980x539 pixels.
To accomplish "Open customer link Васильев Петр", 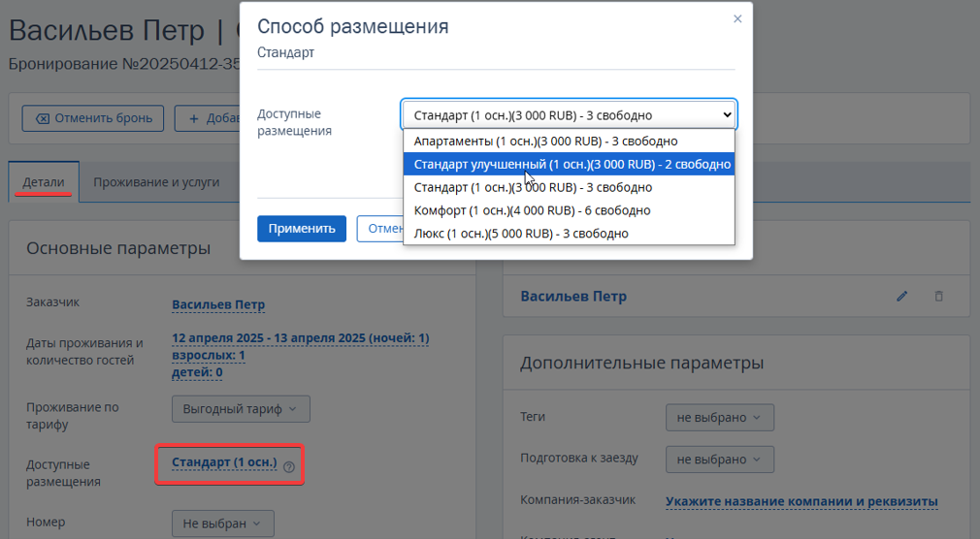I will pyautogui.click(x=218, y=304).
